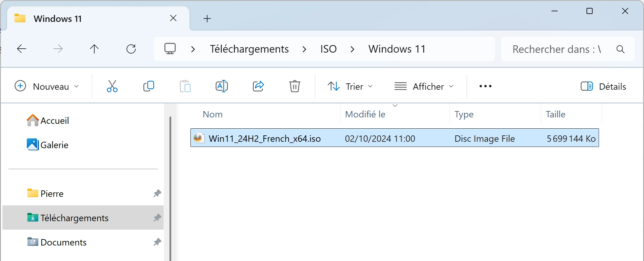Click the Copy icon in toolbar
Viewport: 644px width, 261px height.
[148, 86]
